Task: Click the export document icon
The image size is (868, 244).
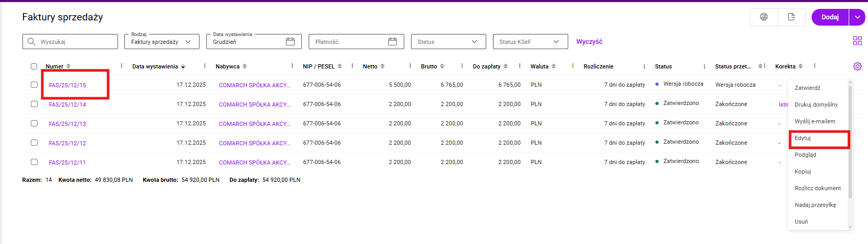Action: click(x=791, y=17)
